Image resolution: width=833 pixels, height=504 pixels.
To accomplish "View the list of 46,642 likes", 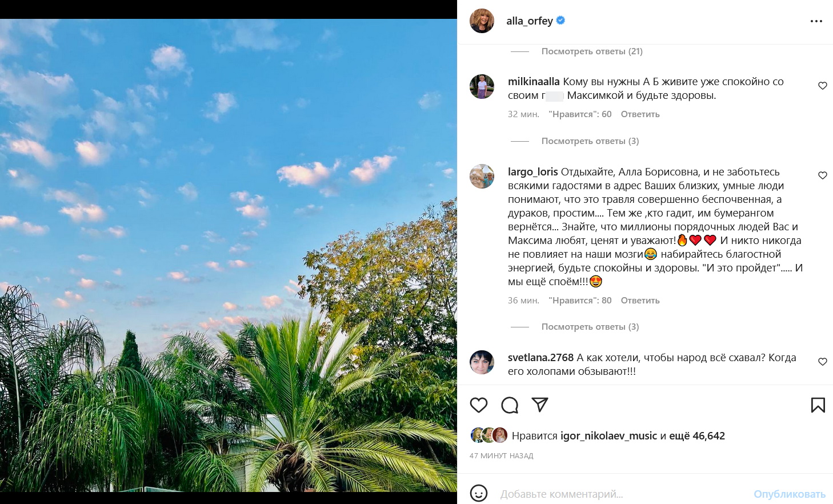I will click(708, 436).
